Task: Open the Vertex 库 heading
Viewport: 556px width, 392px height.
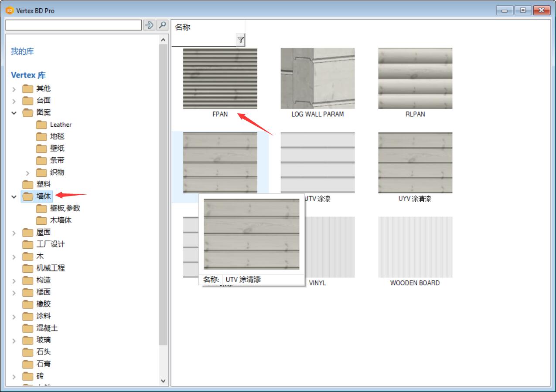Action: [28, 75]
